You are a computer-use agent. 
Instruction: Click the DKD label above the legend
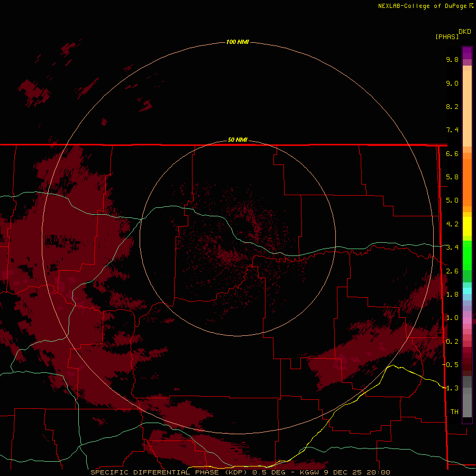coord(465,32)
